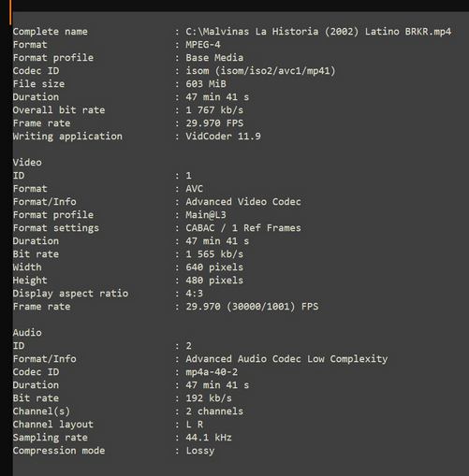Select the CABAC / 1 Ref Frames text
469x476 pixels.
[243, 228]
